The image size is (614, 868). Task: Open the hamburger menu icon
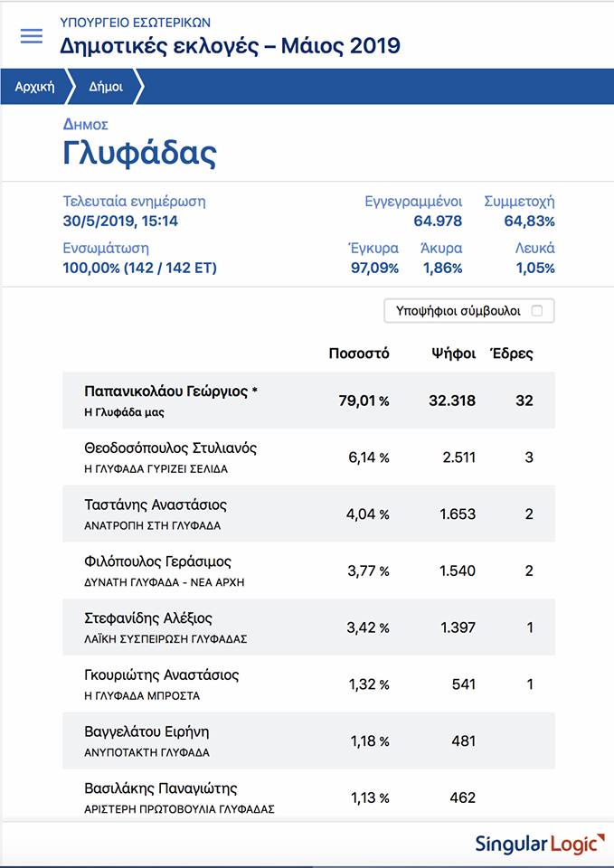[32, 36]
